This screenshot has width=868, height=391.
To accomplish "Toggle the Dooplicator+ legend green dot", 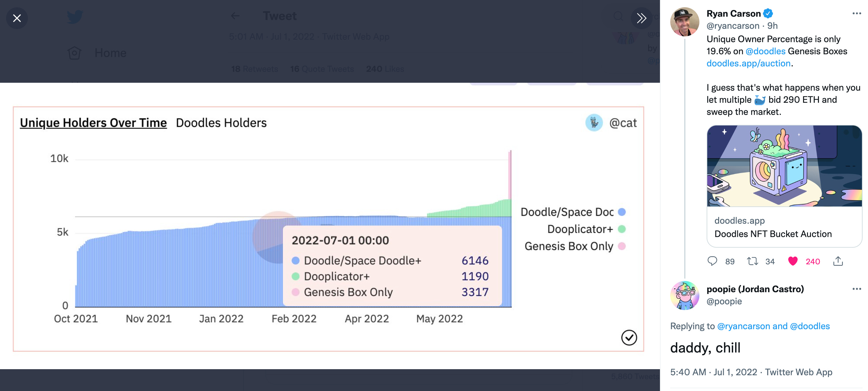I will click(x=622, y=229).
